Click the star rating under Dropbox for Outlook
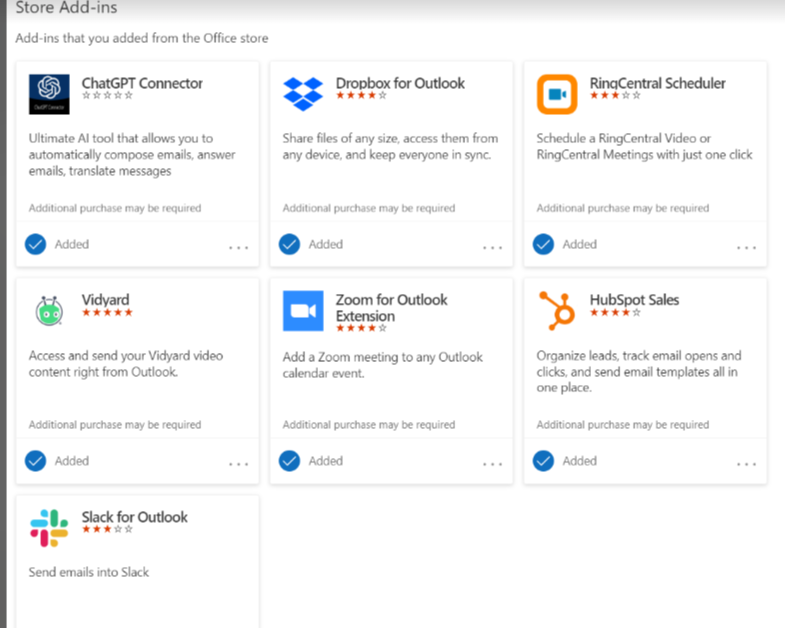Screen dimensions: 785x628 361,95
